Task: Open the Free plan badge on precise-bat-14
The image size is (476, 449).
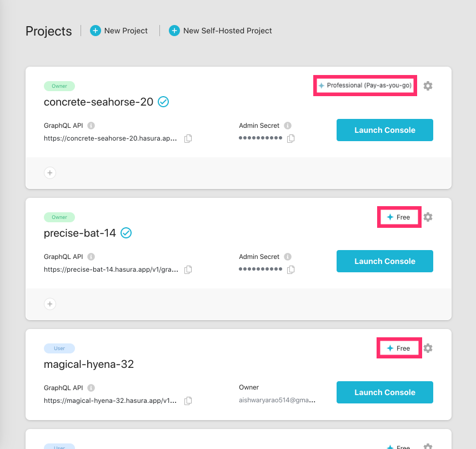Action: [x=399, y=217]
